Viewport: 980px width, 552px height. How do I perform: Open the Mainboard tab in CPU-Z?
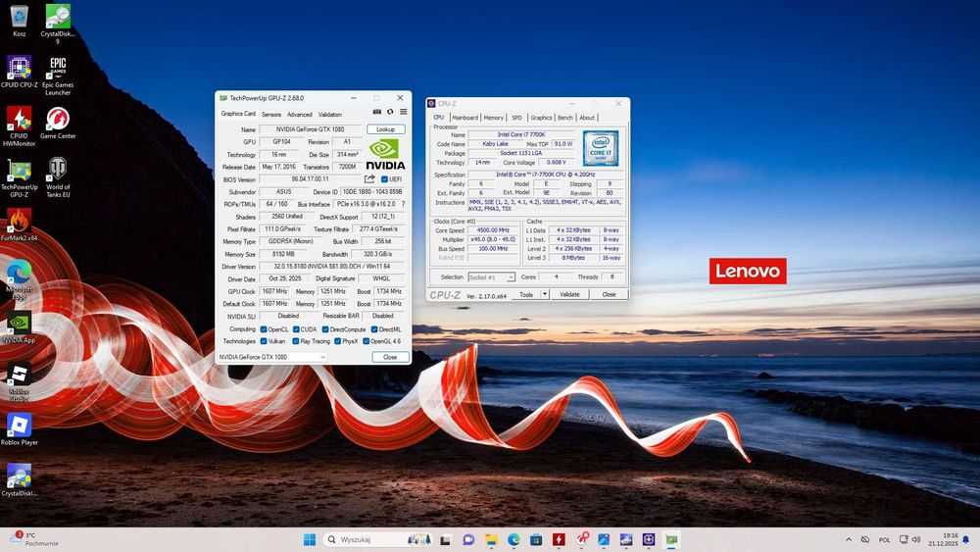[x=465, y=118]
